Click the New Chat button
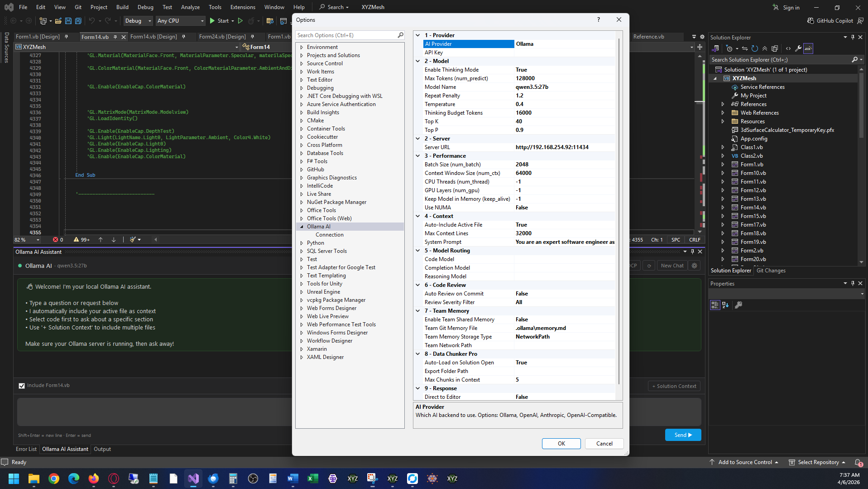Screen dimensions: 868x489 (672, 266)
